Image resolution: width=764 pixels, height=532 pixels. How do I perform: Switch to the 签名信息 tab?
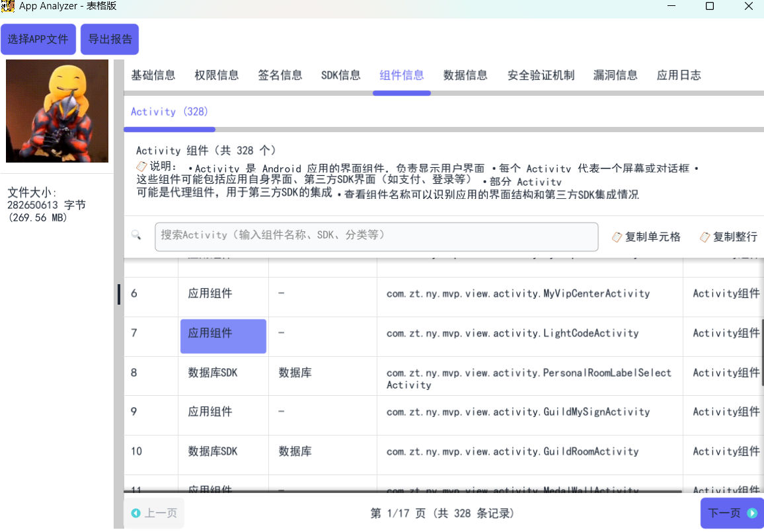coord(280,75)
